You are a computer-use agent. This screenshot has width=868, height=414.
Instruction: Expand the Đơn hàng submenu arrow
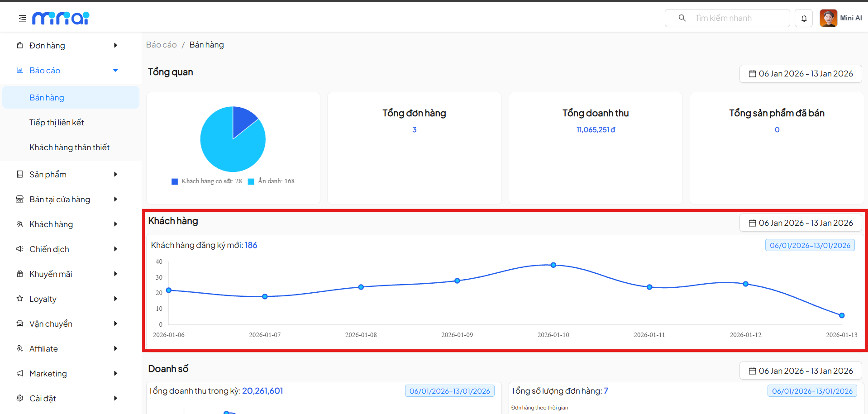click(x=115, y=45)
